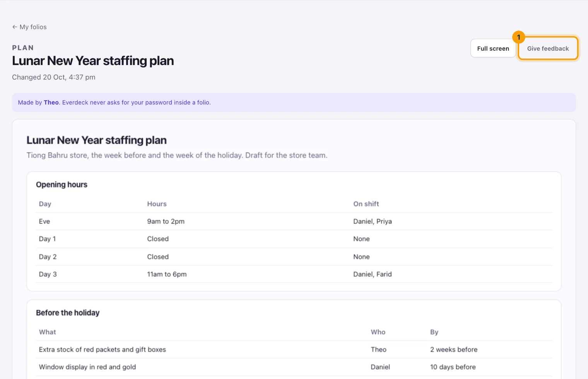This screenshot has width=588, height=379.
Task: Click 'Window display in red and gold' task
Action: [x=87, y=367]
